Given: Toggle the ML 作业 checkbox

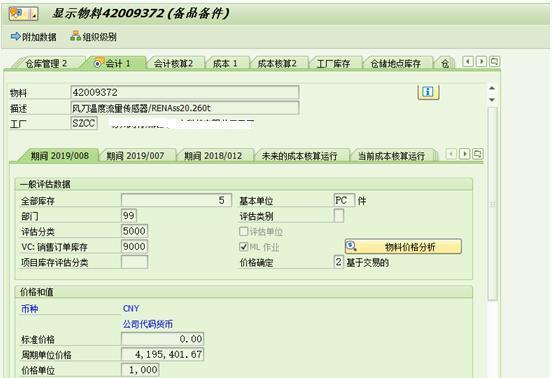Looking at the screenshot, I should pyautogui.click(x=244, y=247).
